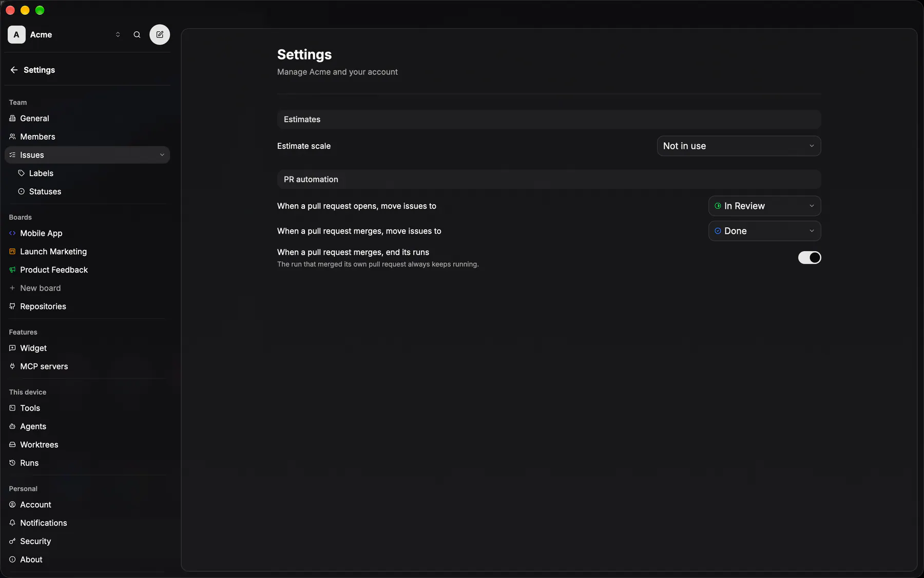Click the Widget chat icon
Image resolution: width=924 pixels, height=578 pixels.
point(12,348)
